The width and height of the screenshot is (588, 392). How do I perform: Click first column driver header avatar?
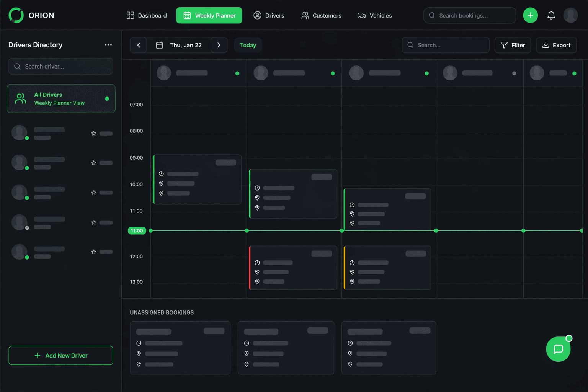coord(164,73)
